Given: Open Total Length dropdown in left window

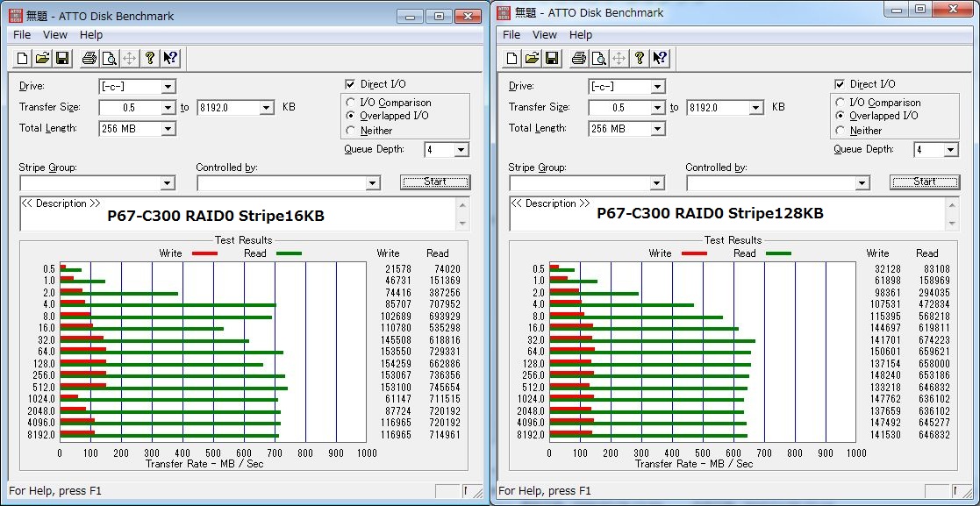Looking at the screenshot, I should [168, 129].
